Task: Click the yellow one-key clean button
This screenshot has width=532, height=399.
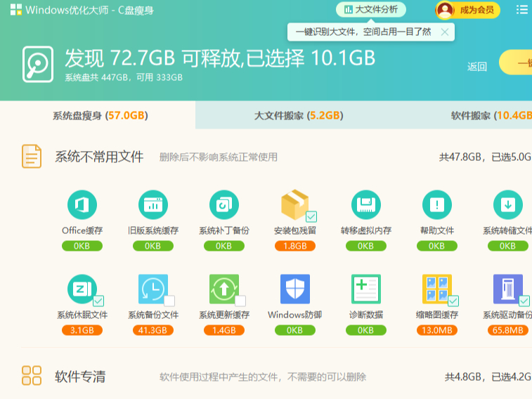Action: click(x=515, y=63)
